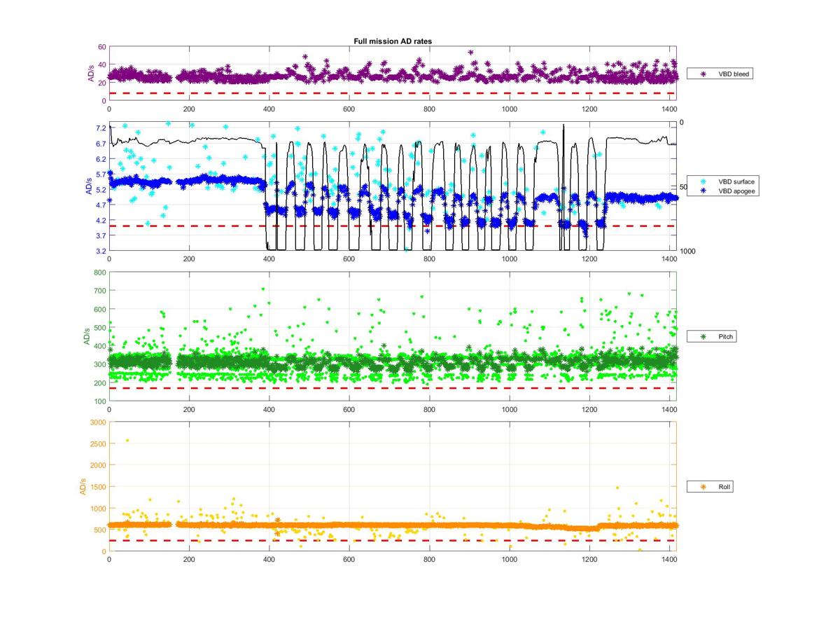This screenshot has height=620, width=840.
Task: Click the orange AD/s y-axis label
Action: click(x=84, y=486)
